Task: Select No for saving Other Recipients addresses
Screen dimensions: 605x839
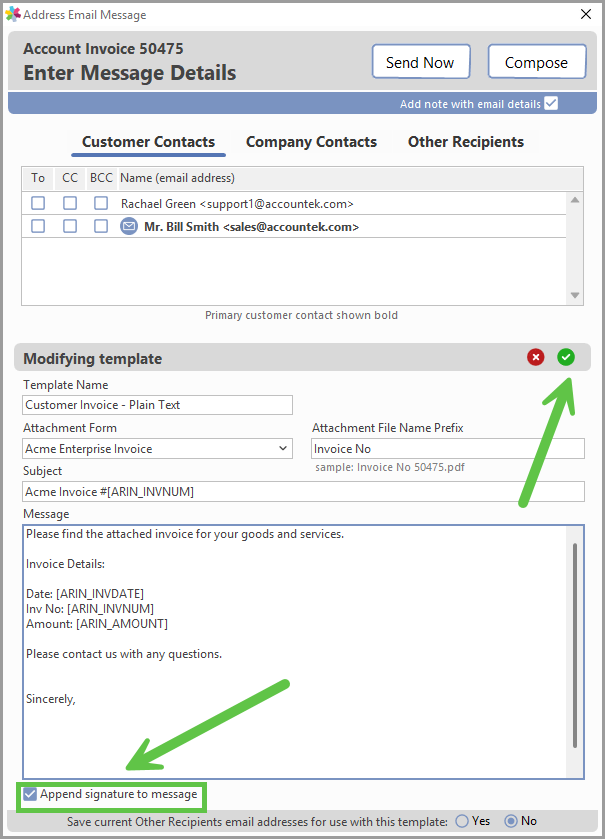Action: 511,821
